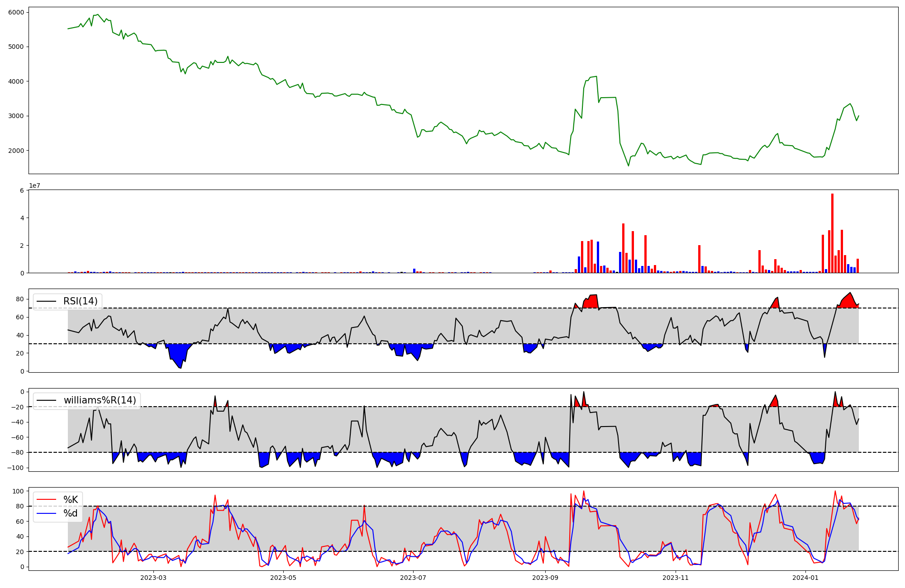Click the 6000 tick on price axis
The image size is (905, 588).
click(x=17, y=12)
